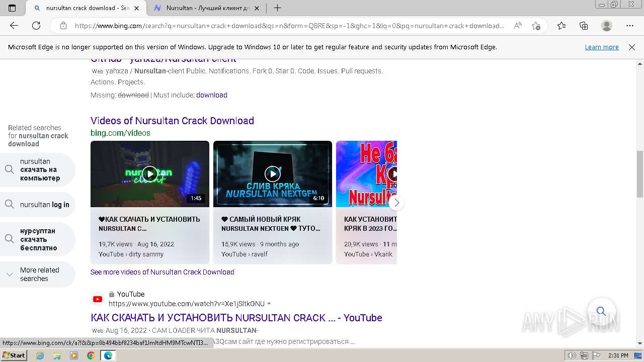Show next videos with carousel arrow
Viewport: 644px width, 362px height.
(x=396, y=203)
